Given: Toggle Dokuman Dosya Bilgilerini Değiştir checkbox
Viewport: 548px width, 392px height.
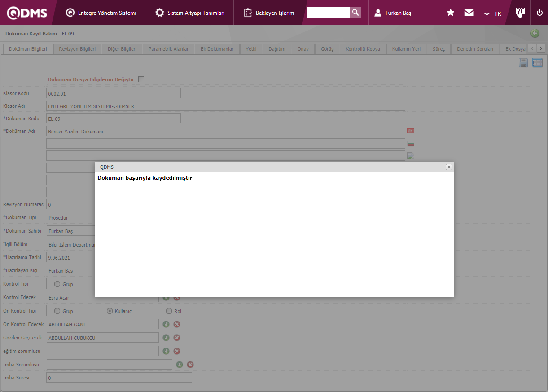Looking at the screenshot, I should pos(141,79).
